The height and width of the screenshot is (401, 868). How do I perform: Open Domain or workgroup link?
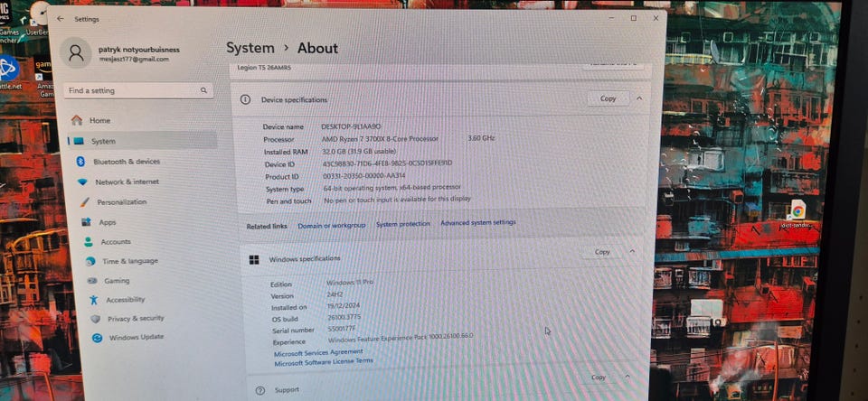click(332, 226)
